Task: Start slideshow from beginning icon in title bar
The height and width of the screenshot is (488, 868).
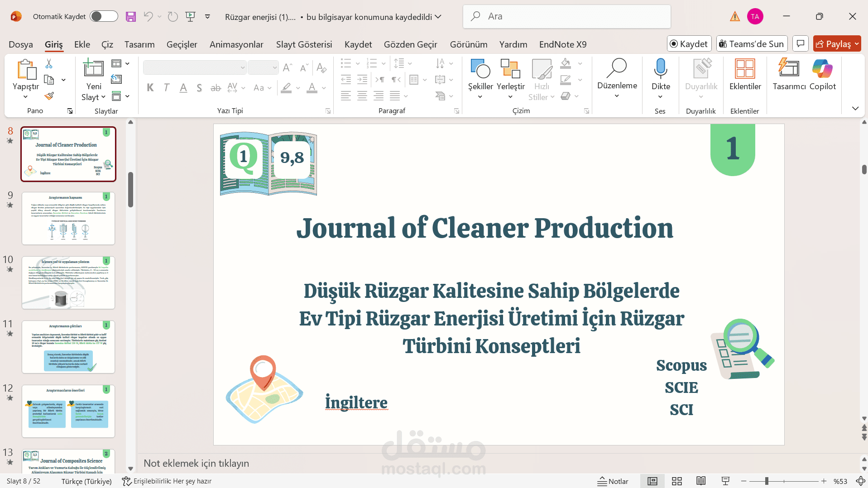Action: coord(191,17)
